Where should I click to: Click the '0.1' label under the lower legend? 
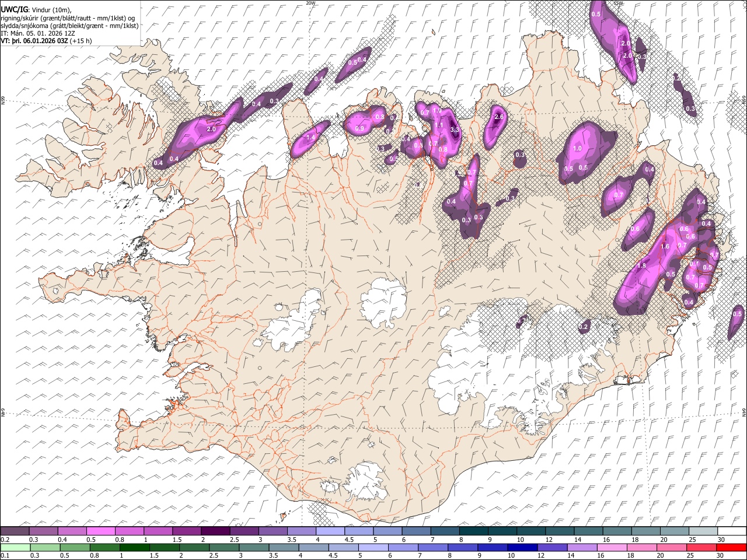point(5,556)
